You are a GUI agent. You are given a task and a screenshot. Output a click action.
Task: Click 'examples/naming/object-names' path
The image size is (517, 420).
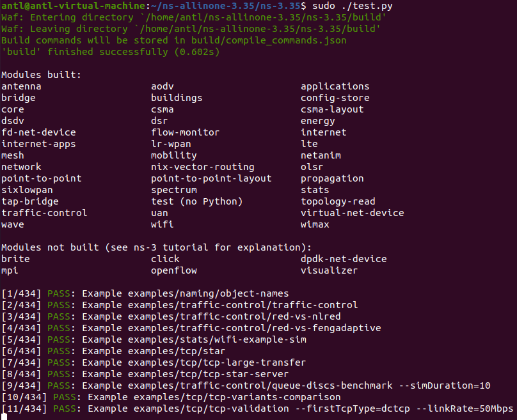point(208,293)
